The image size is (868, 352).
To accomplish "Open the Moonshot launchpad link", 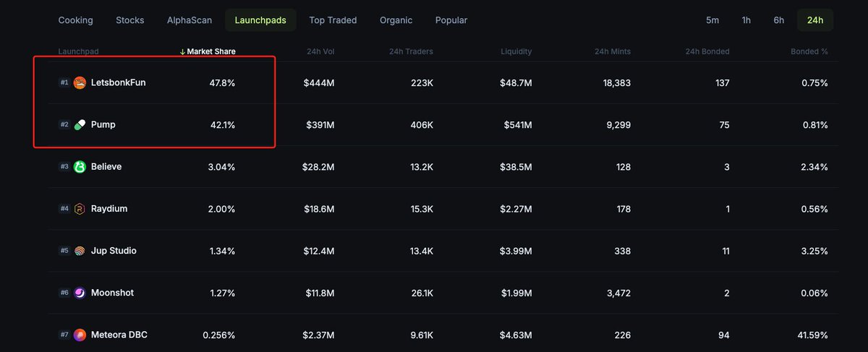I will [112, 293].
